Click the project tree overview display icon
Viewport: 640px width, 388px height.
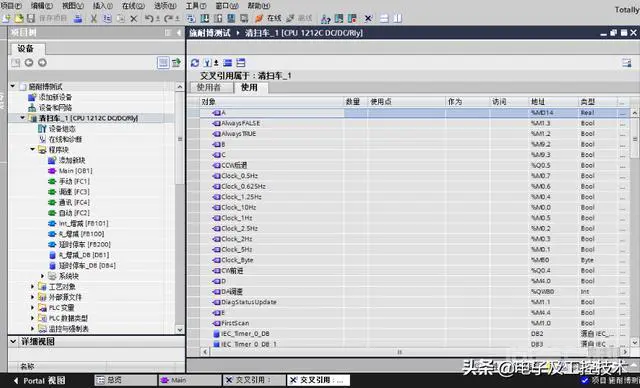(x=163, y=62)
